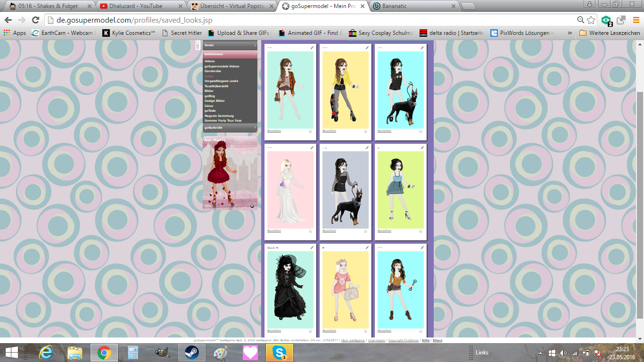Show hidden bookmarks with the overflow chevron

coord(570,33)
